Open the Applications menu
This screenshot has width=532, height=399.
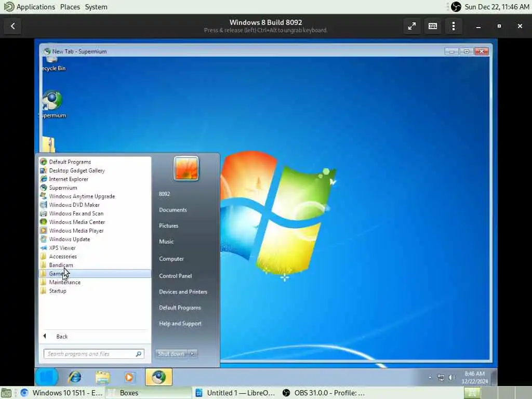30,7
